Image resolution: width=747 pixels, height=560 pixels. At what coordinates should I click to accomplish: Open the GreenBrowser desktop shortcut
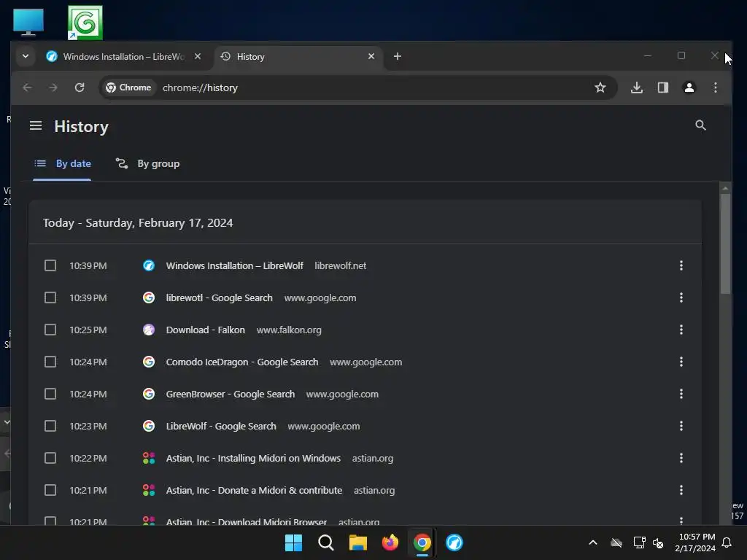click(85, 23)
